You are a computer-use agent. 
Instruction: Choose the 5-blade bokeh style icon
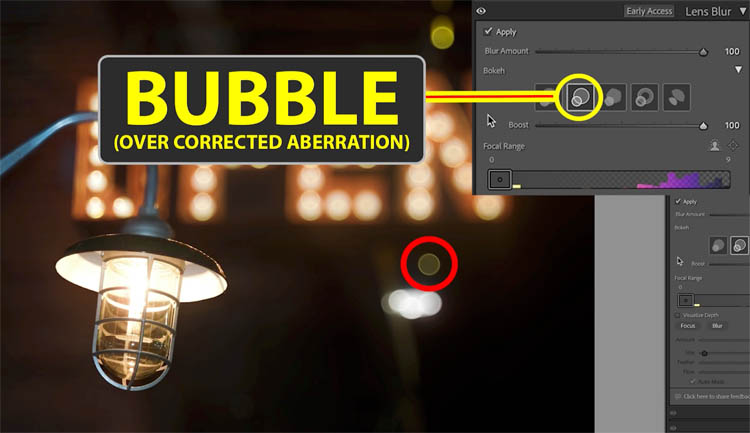click(x=612, y=97)
